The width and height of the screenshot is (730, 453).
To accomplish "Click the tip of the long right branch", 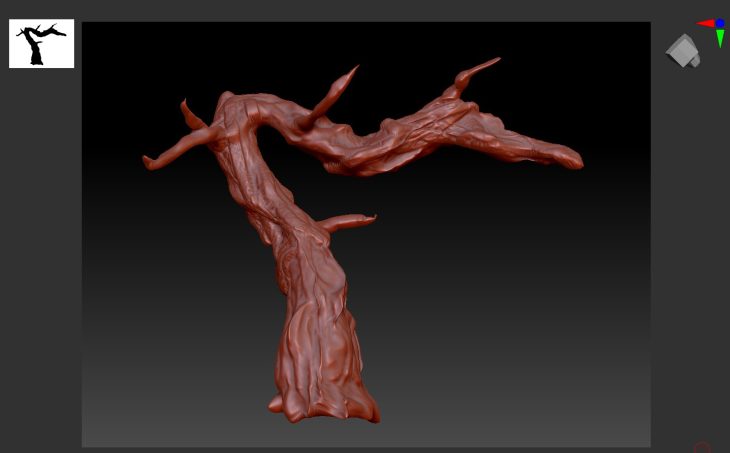I will coord(571,160).
